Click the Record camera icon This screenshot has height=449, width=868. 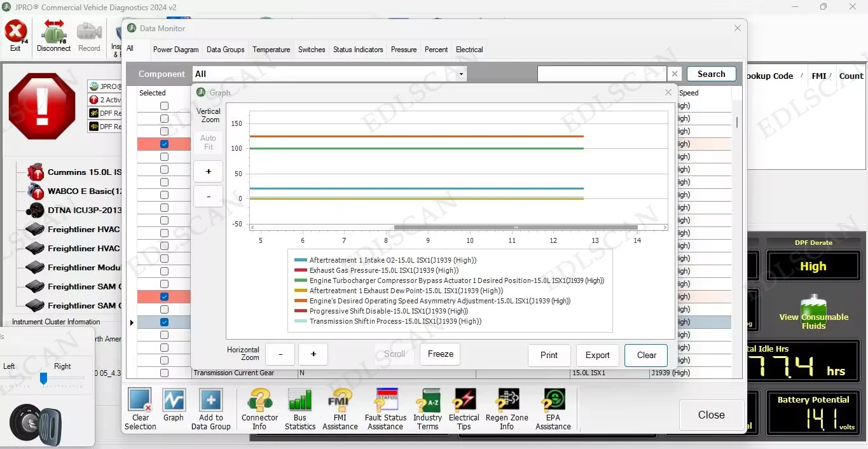click(x=89, y=32)
